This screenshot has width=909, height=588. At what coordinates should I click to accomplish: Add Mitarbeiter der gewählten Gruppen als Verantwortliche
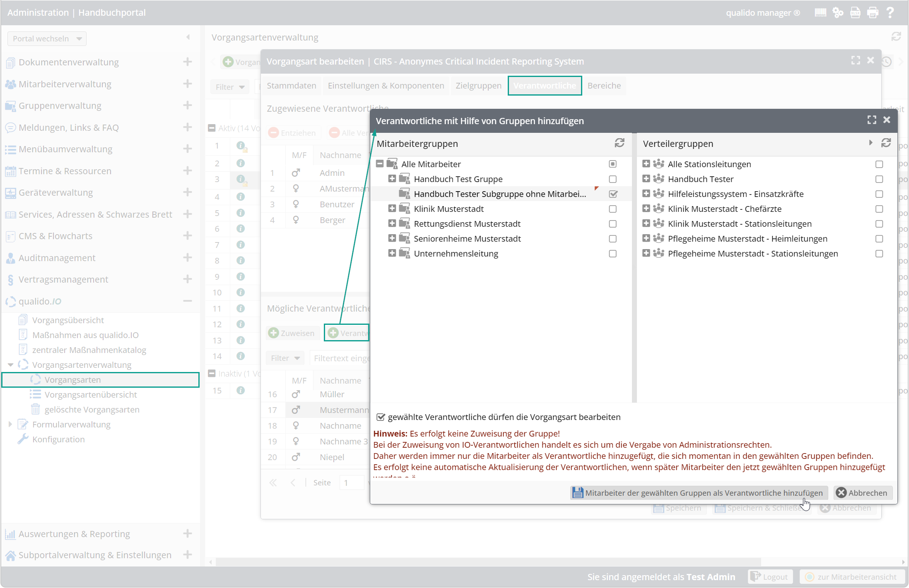pyautogui.click(x=699, y=493)
